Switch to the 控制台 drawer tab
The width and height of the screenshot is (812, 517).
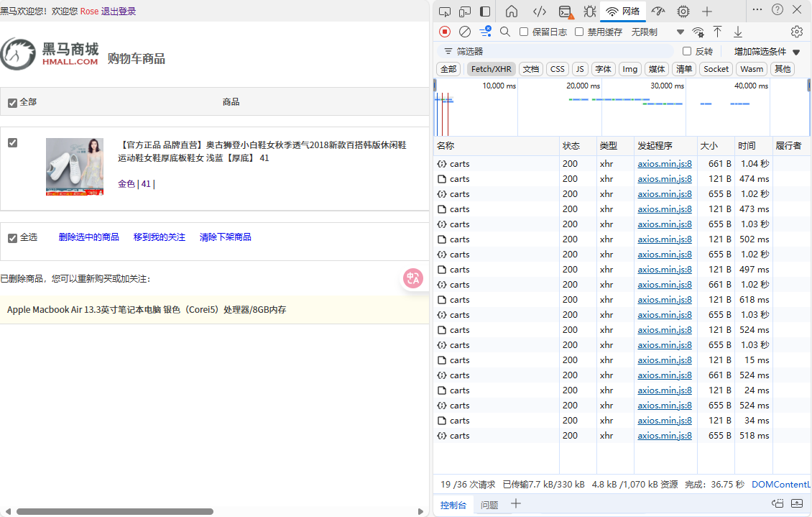pos(453,505)
